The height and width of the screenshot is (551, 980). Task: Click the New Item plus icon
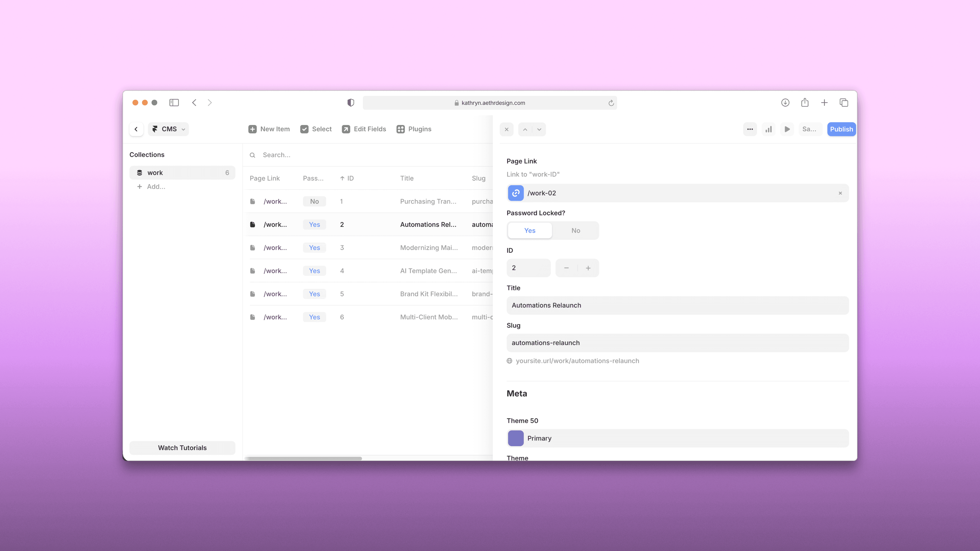[252, 129]
